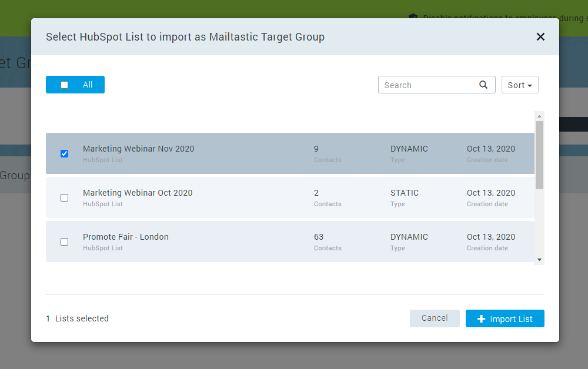Click STATIC type of Oct 2020 list
Screen dimensions: 588x369
pos(405,193)
